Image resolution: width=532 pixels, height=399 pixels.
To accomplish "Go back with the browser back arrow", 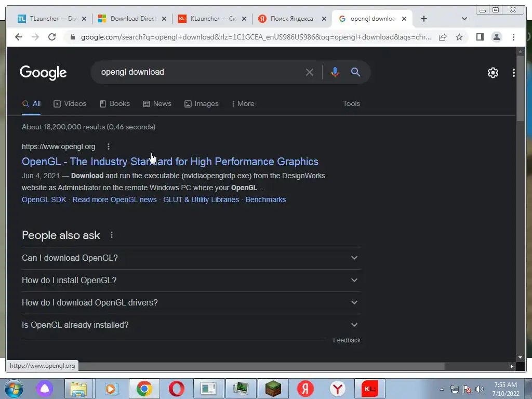I will [x=19, y=37].
